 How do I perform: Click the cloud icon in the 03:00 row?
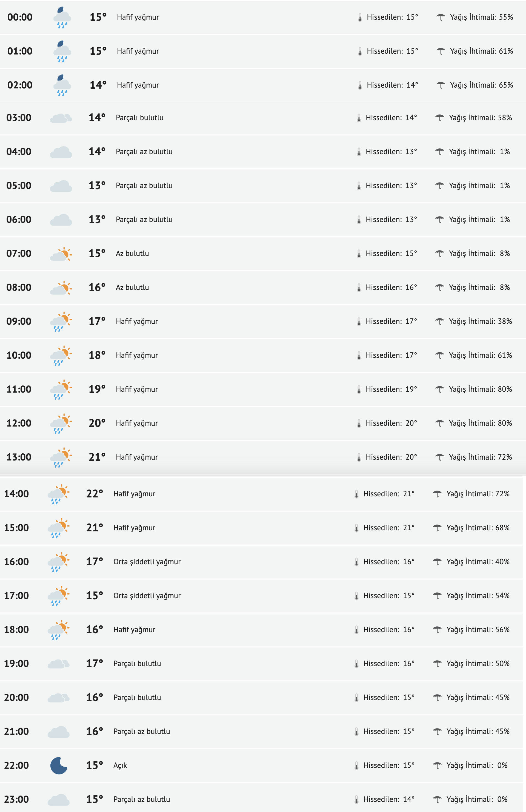[61, 118]
